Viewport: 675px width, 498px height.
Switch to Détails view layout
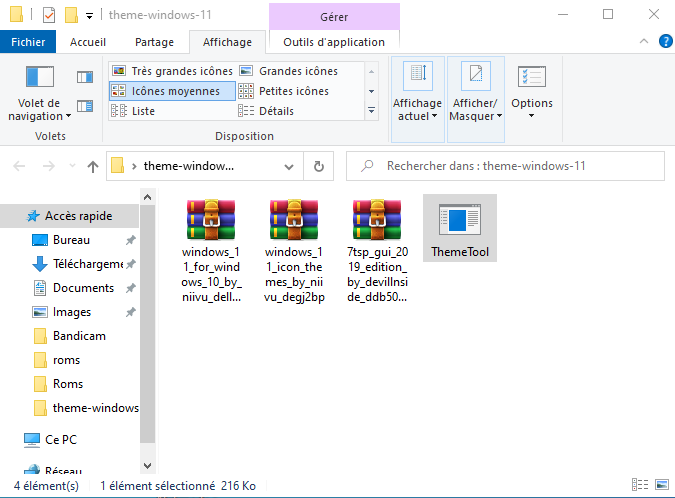[x=266, y=111]
